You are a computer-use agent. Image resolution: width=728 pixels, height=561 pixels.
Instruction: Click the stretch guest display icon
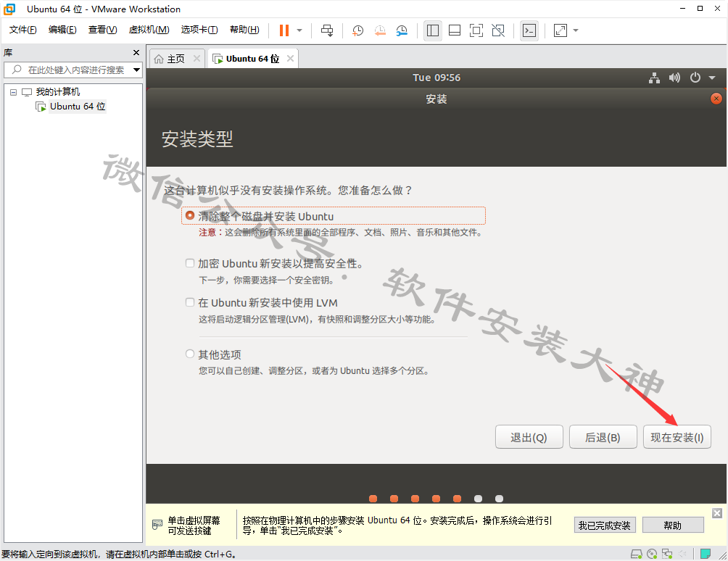click(561, 30)
